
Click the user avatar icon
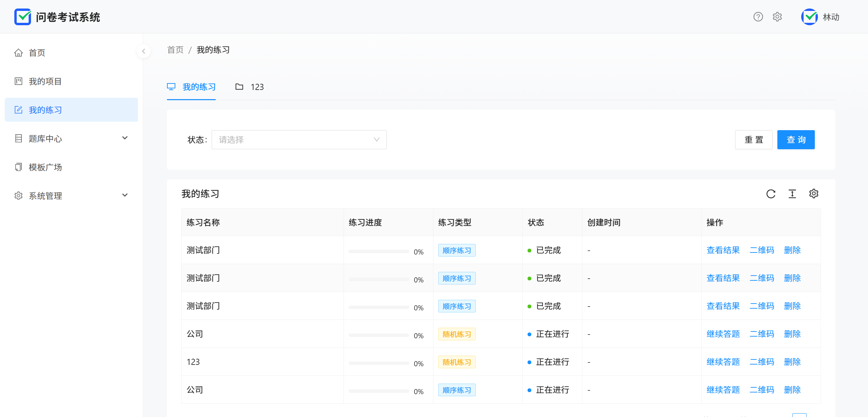[x=809, y=17]
